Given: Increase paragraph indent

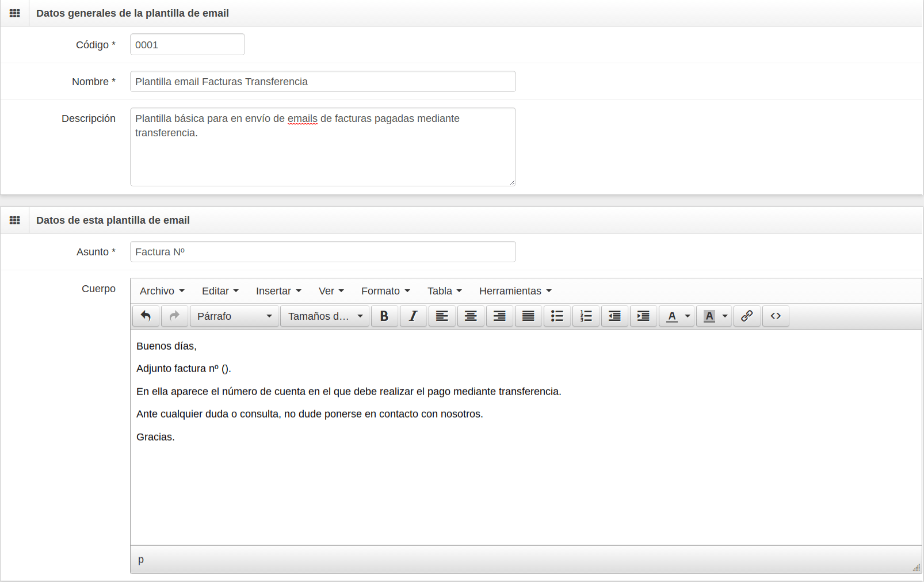Looking at the screenshot, I should point(643,316).
